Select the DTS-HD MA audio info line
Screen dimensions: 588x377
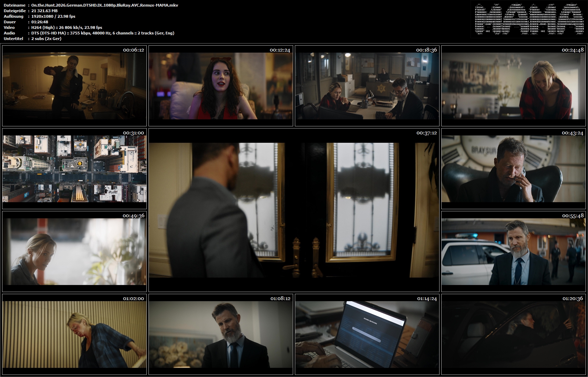coord(103,33)
